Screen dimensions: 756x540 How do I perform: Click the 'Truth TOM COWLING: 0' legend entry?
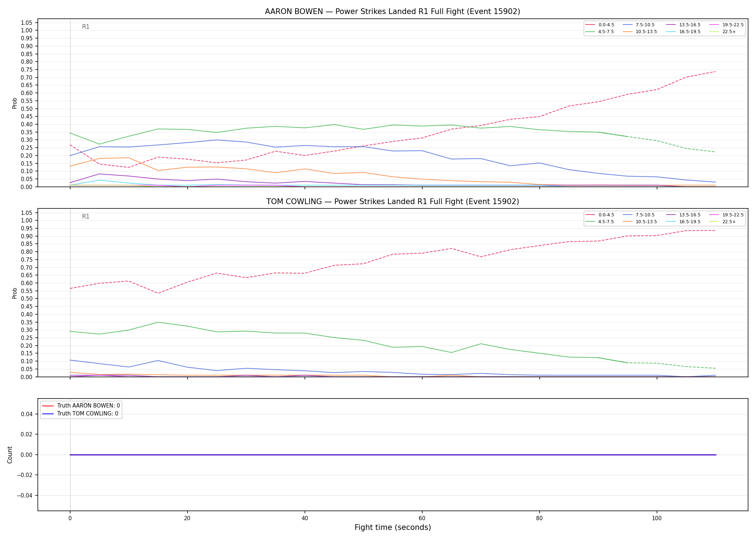click(x=80, y=414)
